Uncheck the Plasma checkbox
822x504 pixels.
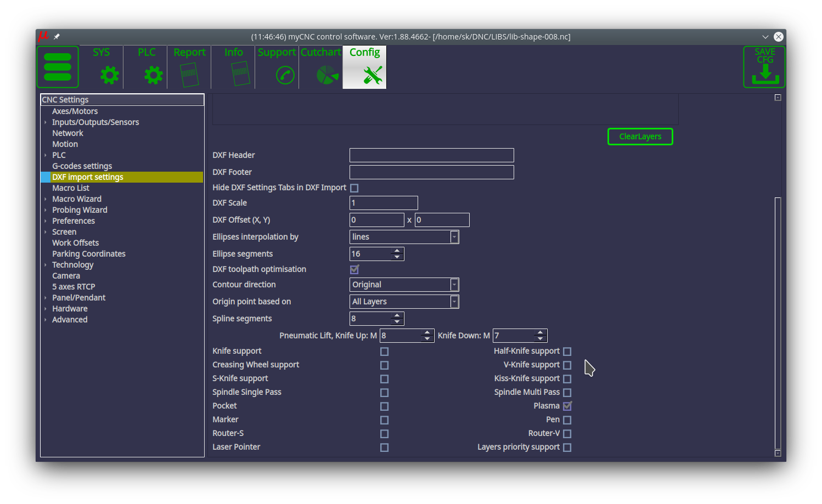coord(567,406)
